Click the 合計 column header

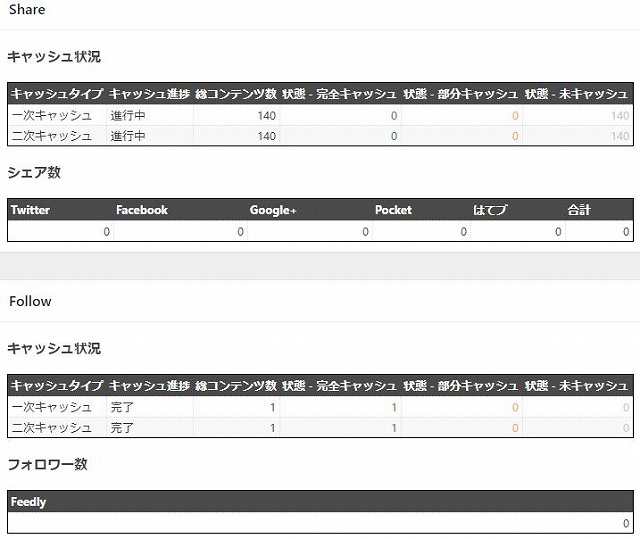[x=579, y=210]
